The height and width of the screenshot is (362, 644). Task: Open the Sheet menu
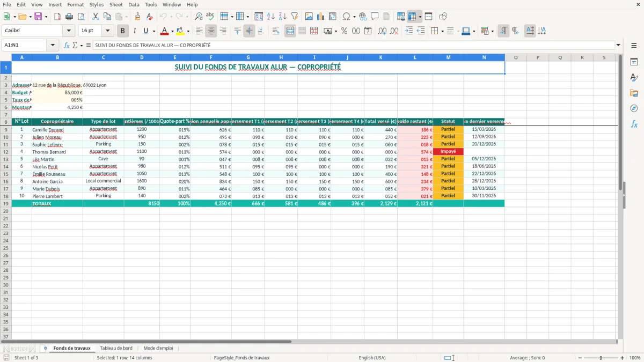coord(116,4)
